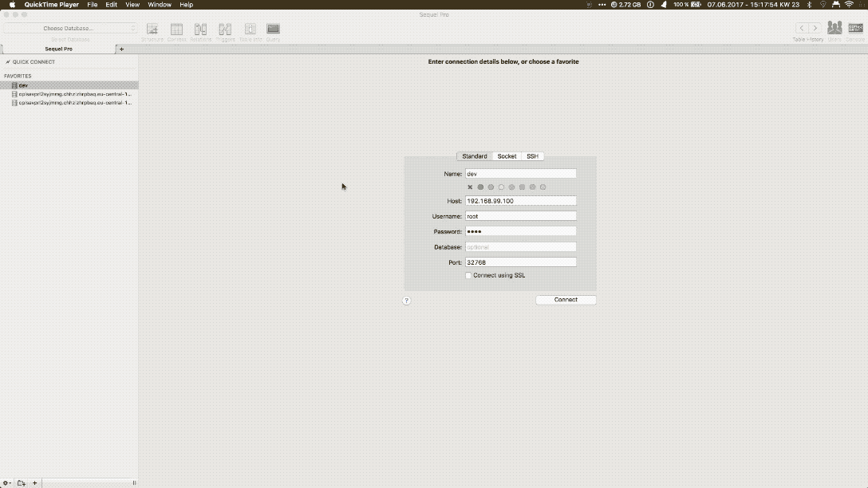This screenshot has height=488, width=868.
Task: Click into the optional Database field
Action: pyautogui.click(x=520, y=247)
